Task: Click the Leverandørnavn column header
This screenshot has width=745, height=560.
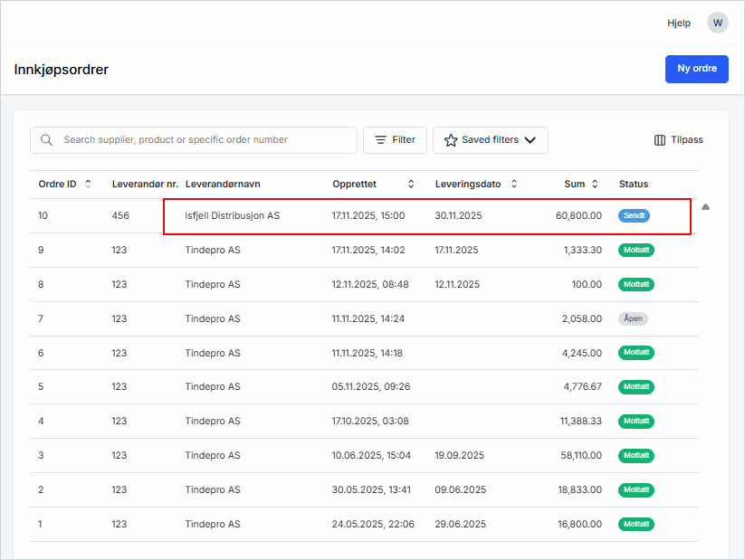Action: click(223, 184)
